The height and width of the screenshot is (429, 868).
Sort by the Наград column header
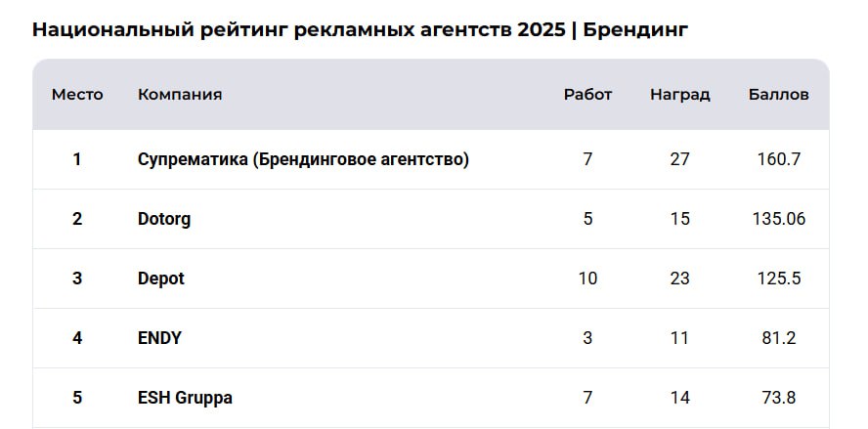[x=679, y=95]
